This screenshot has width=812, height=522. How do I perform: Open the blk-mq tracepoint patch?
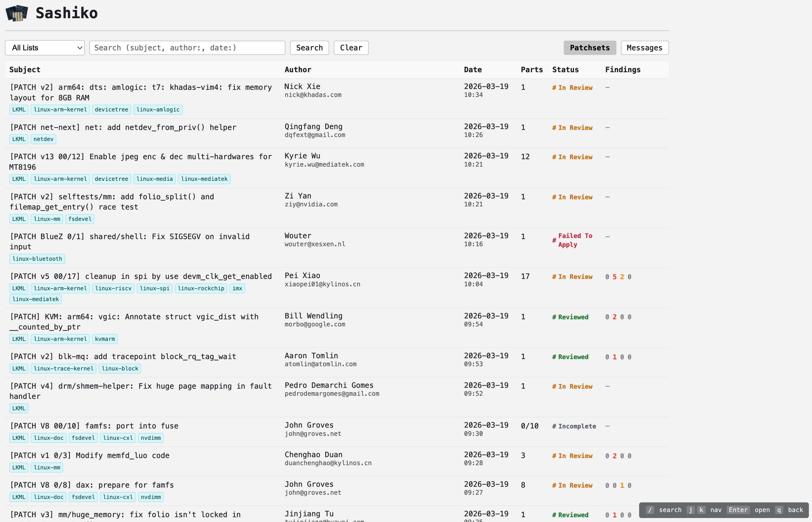pos(123,357)
